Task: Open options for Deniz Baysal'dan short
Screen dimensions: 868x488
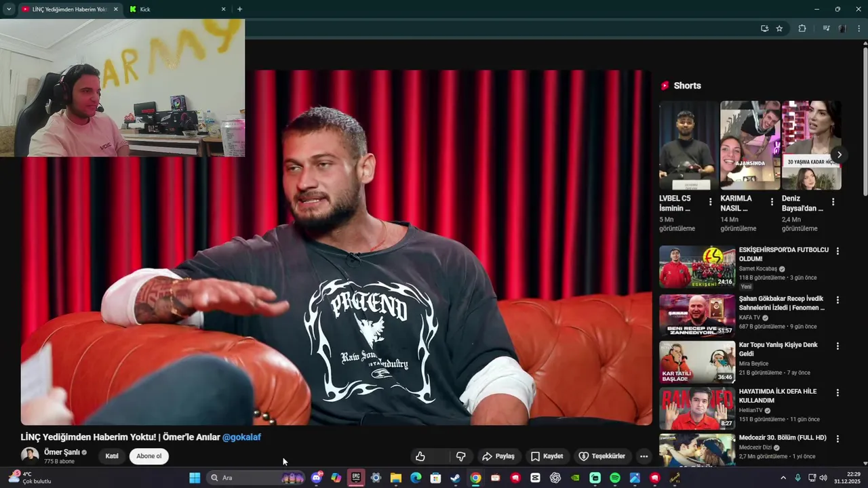Action: pyautogui.click(x=833, y=202)
